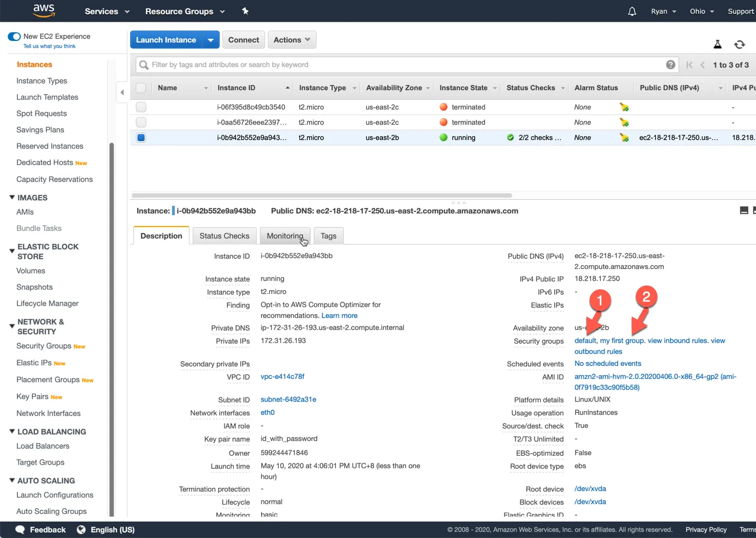This screenshot has height=538, width=756.
Task: Collapse the NETWORK & SECURITY section
Action: (12, 326)
